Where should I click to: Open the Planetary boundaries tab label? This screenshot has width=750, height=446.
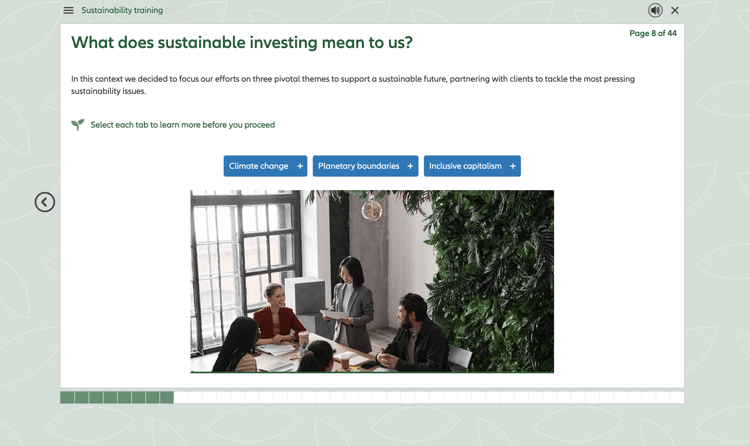click(x=358, y=166)
